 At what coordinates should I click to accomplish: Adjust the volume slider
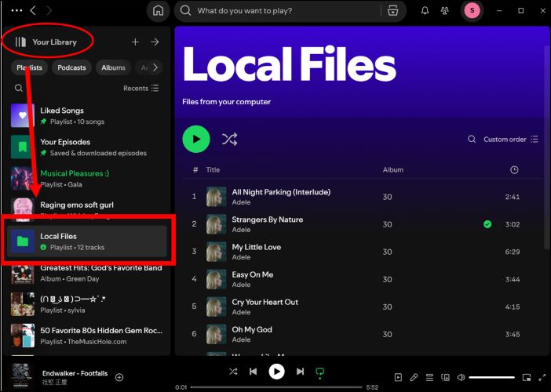(x=491, y=378)
